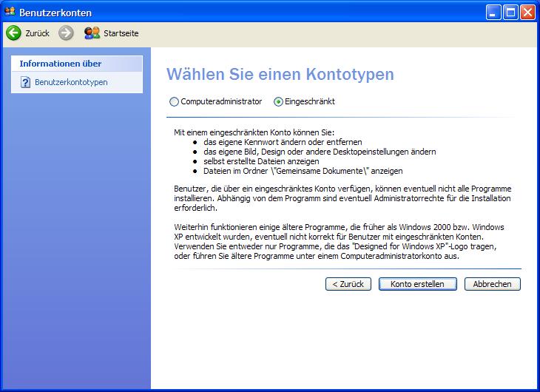Click heading 'Wählen Sie einen Kontotypen'
Screen dimensions: 540x392
[280, 74]
